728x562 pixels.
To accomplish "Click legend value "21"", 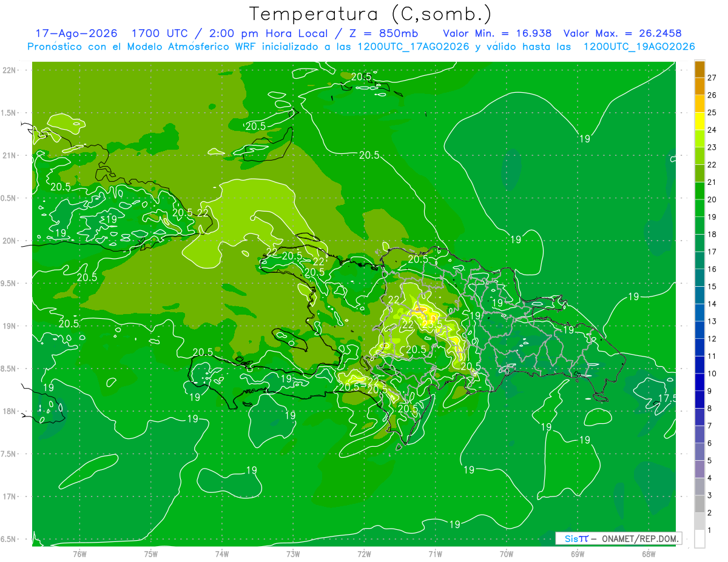I will point(712,182).
